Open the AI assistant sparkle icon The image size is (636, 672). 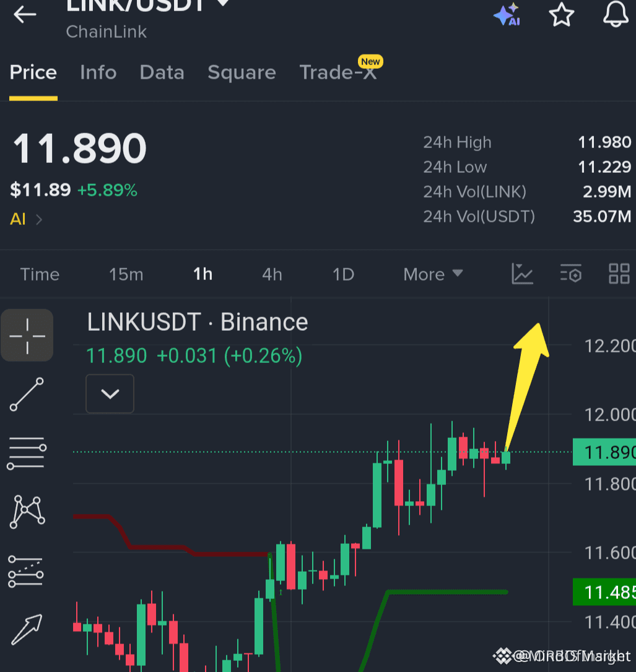click(507, 15)
